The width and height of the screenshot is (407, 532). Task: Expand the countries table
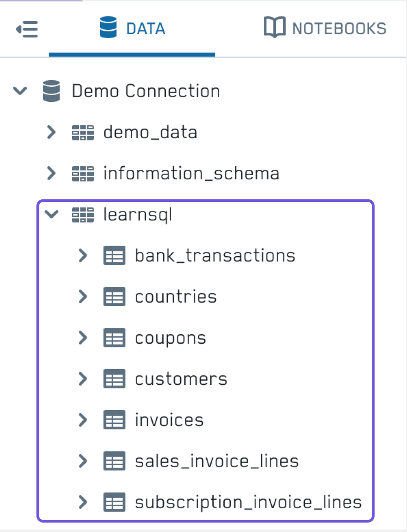(x=83, y=297)
